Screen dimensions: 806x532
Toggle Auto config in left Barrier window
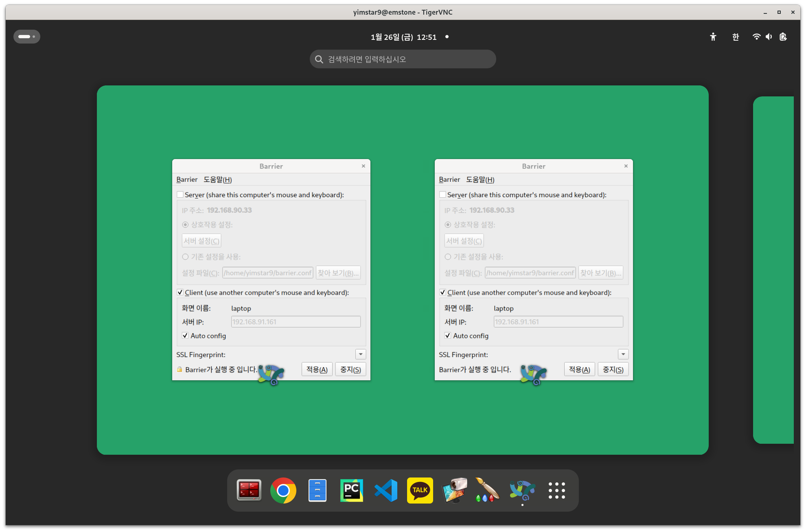pyautogui.click(x=185, y=336)
